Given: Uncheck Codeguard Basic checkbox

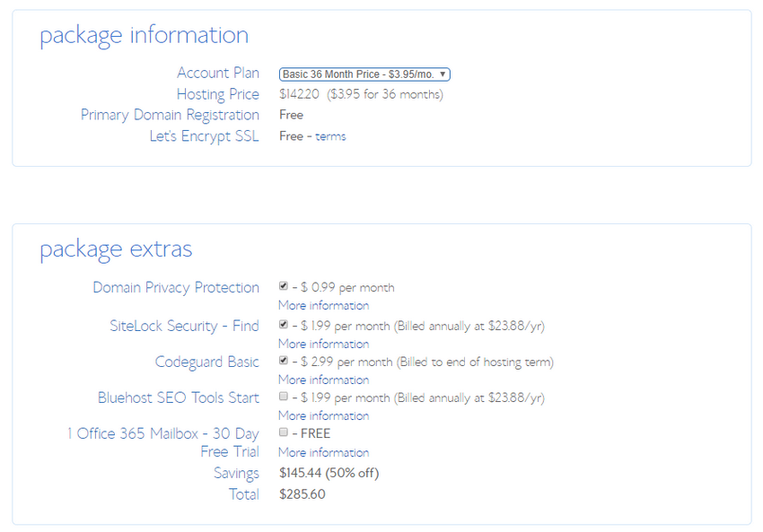Looking at the screenshot, I should [x=283, y=361].
